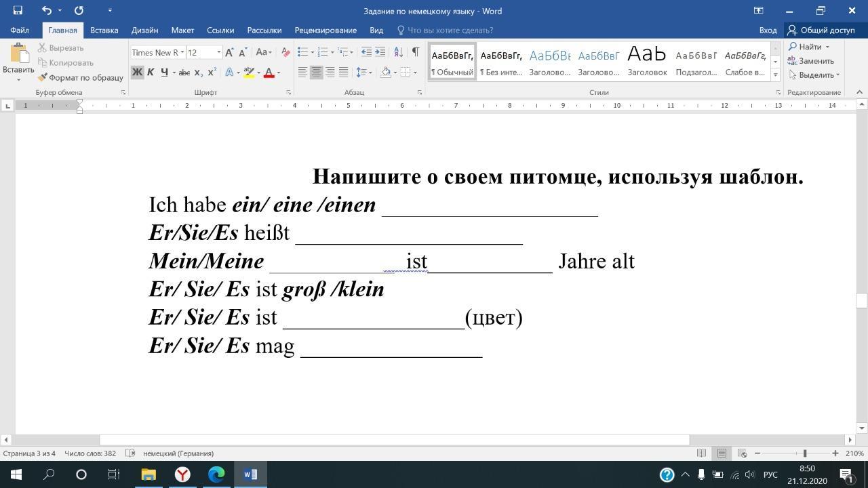Undo the last action

(x=46, y=10)
